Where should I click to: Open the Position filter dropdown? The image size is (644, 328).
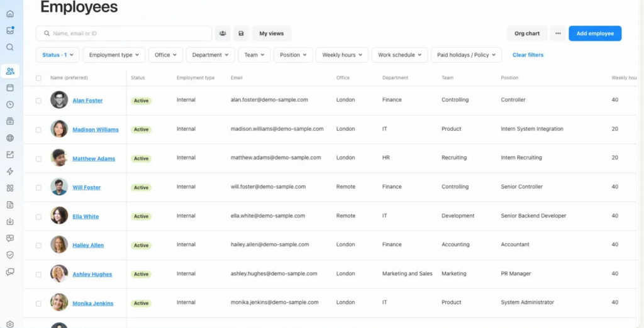pyautogui.click(x=293, y=55)
